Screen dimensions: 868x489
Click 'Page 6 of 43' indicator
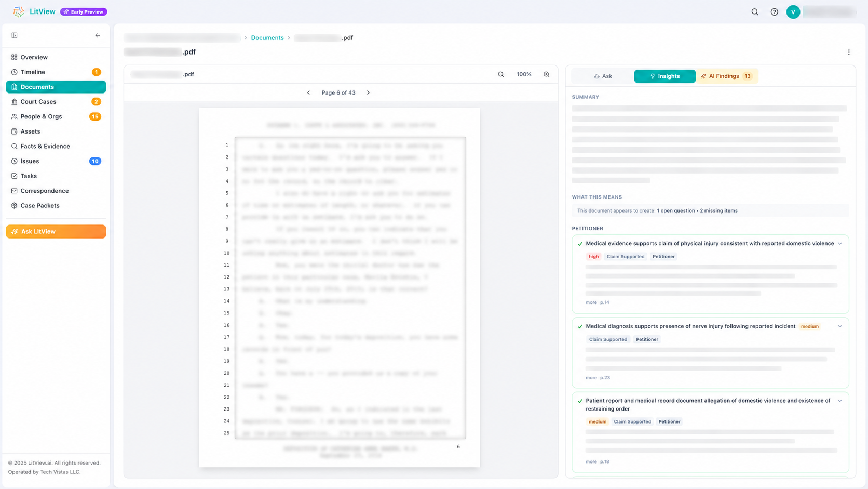point(338,92)
